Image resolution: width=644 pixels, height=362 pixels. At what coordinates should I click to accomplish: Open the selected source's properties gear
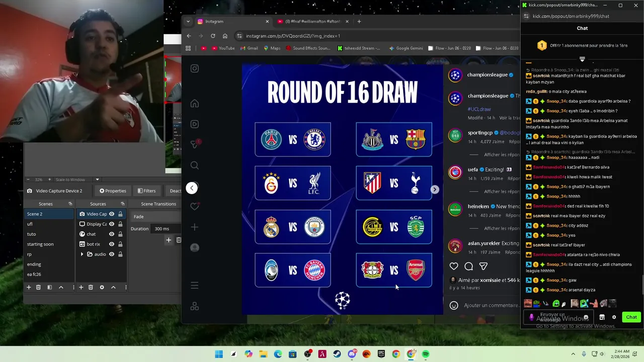click(102, 287)
